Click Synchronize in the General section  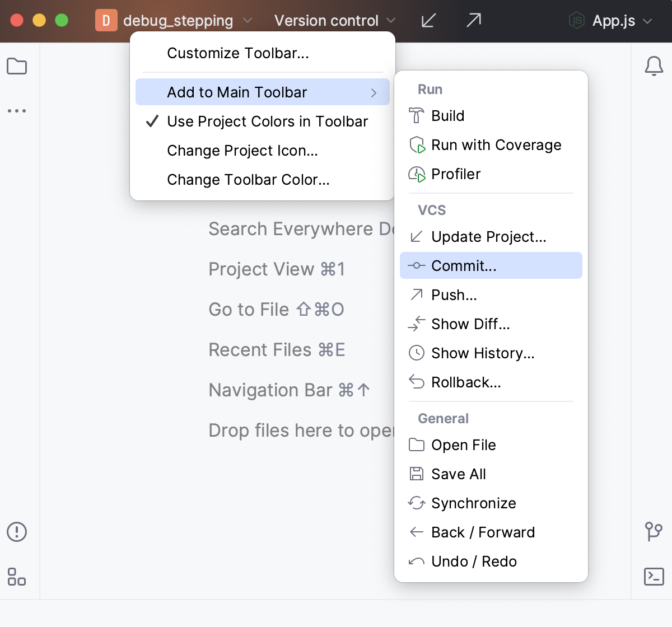coord(474,503)
